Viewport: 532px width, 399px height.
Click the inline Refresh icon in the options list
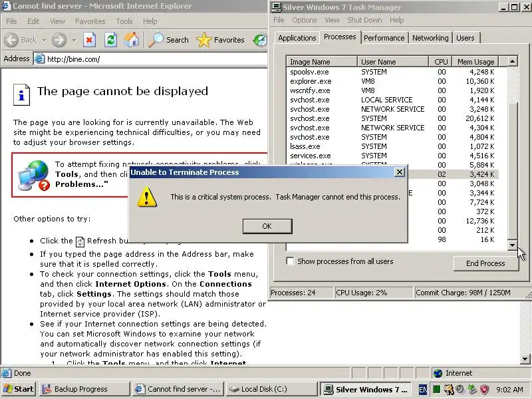pos(80,241)
